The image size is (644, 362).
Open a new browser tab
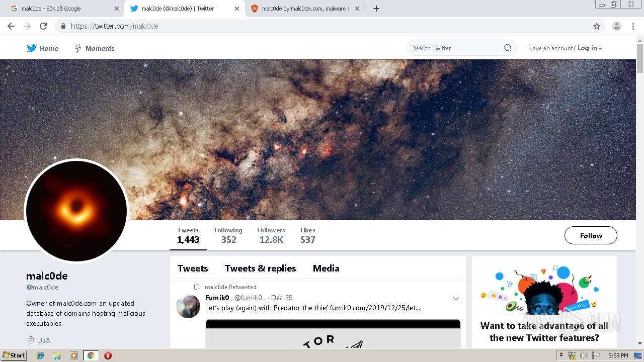click(376, 9)
